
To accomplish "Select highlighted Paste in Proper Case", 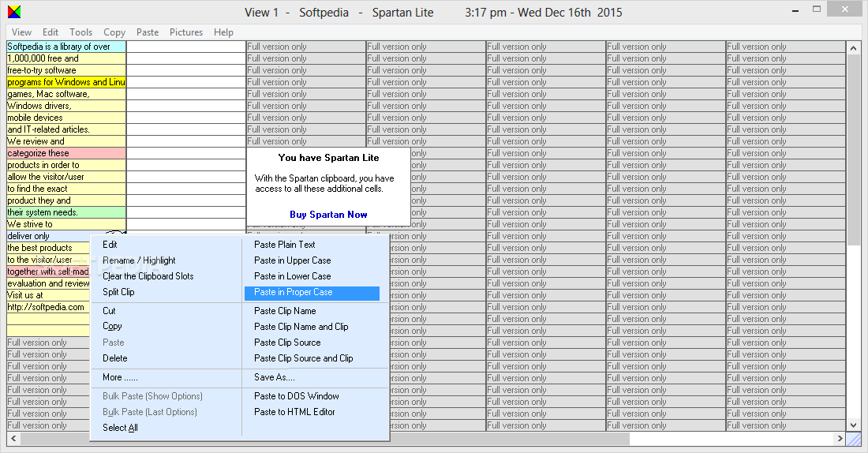I will point(312,292).
